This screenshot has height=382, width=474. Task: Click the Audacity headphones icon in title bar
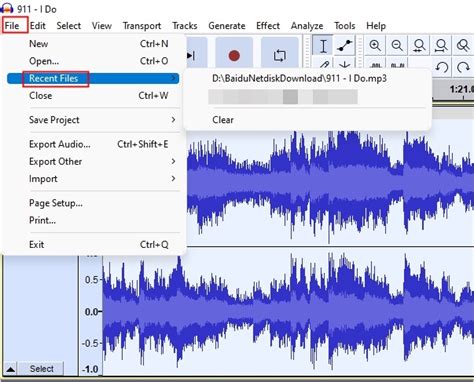[x=7, y=8]
